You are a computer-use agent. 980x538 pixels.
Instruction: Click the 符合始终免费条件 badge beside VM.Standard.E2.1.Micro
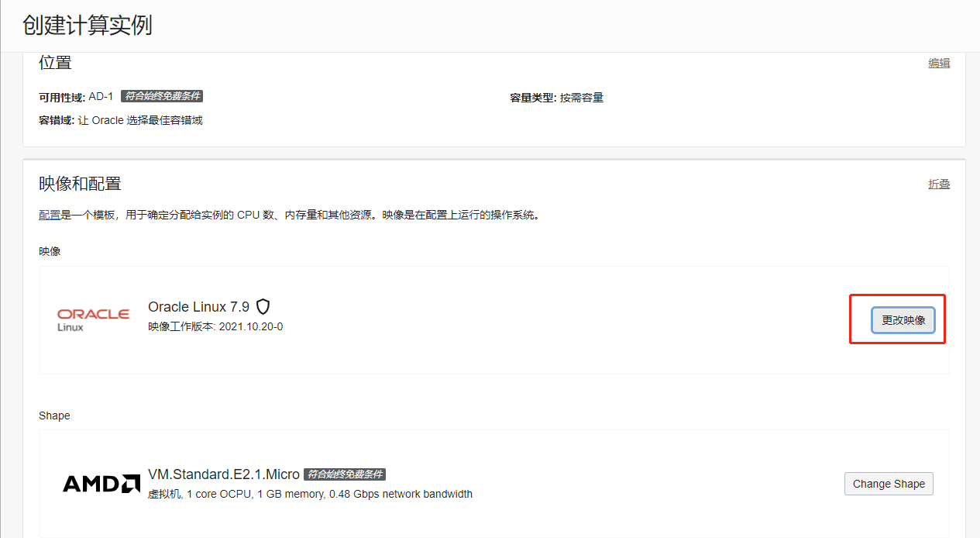(344, 474)
